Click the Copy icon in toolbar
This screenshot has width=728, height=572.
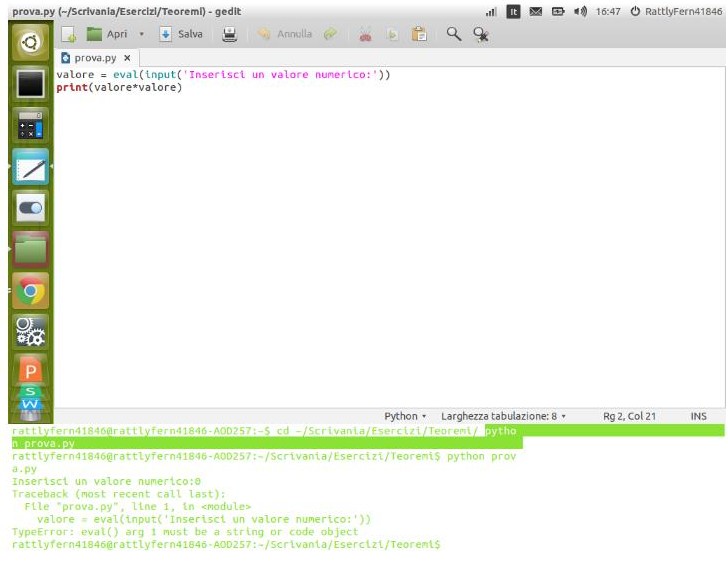click(392, 34)
